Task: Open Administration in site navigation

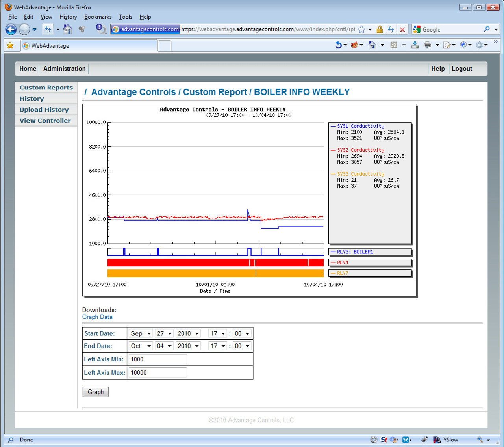Action: click(65, 69)
